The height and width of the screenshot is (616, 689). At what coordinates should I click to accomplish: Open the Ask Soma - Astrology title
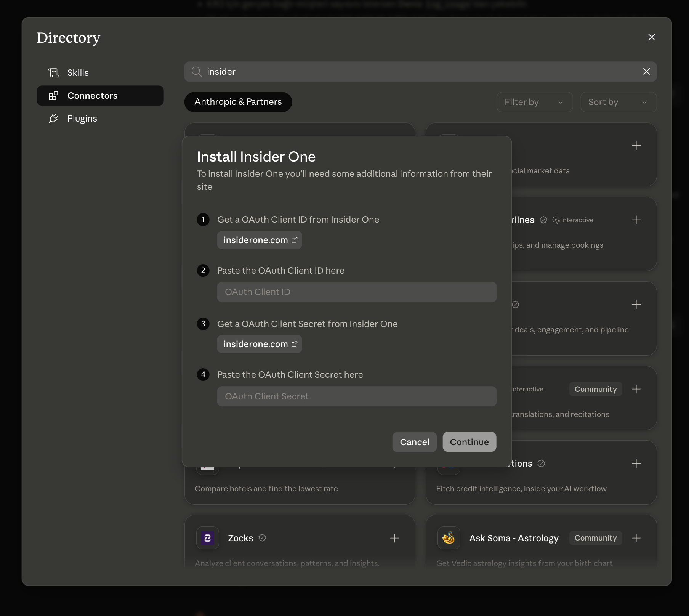pyautogui.click(x=514, y=538)
